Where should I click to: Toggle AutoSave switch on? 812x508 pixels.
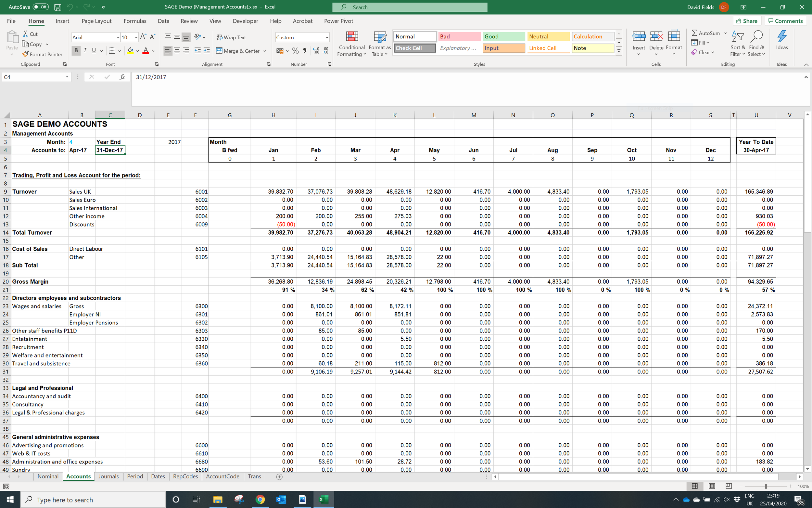41,7
